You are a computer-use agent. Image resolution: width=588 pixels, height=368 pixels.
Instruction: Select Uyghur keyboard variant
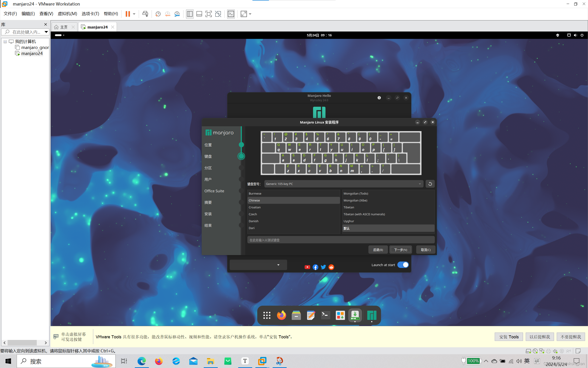point(388,221)
